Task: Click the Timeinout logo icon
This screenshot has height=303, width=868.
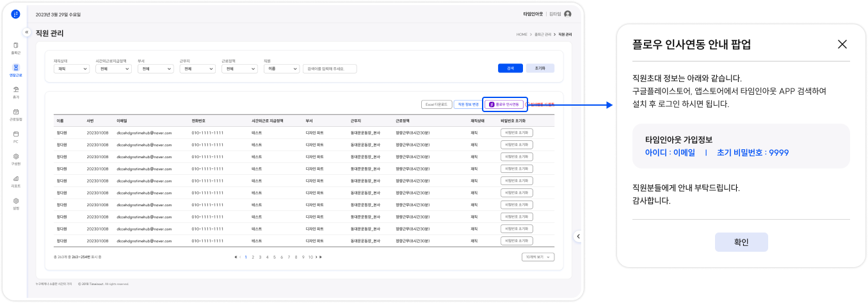Action: pyautogui.click(x=15, y=14)
